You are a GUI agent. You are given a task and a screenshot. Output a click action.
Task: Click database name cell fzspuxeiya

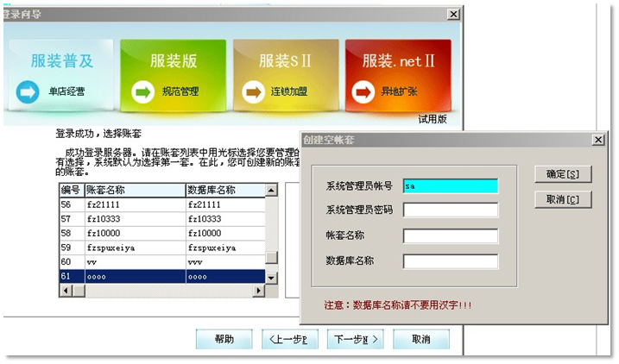[x=225, y=248]
